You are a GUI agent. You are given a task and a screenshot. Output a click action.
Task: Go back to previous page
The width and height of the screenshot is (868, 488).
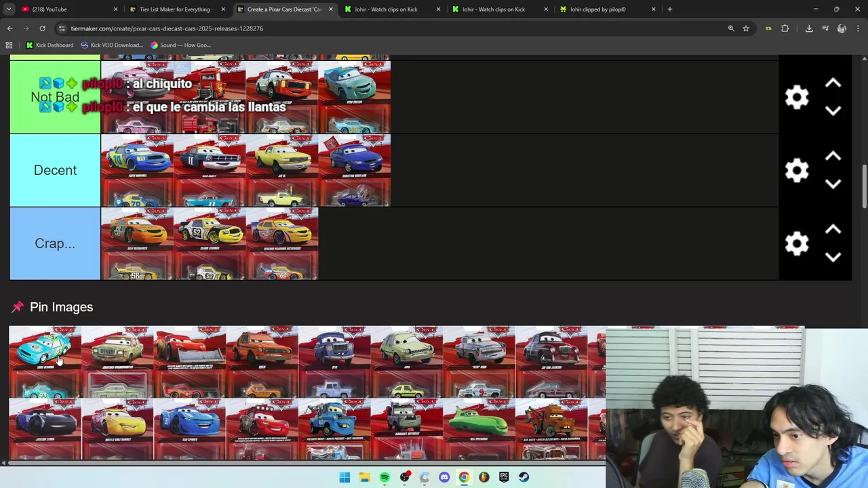[9, 28]
